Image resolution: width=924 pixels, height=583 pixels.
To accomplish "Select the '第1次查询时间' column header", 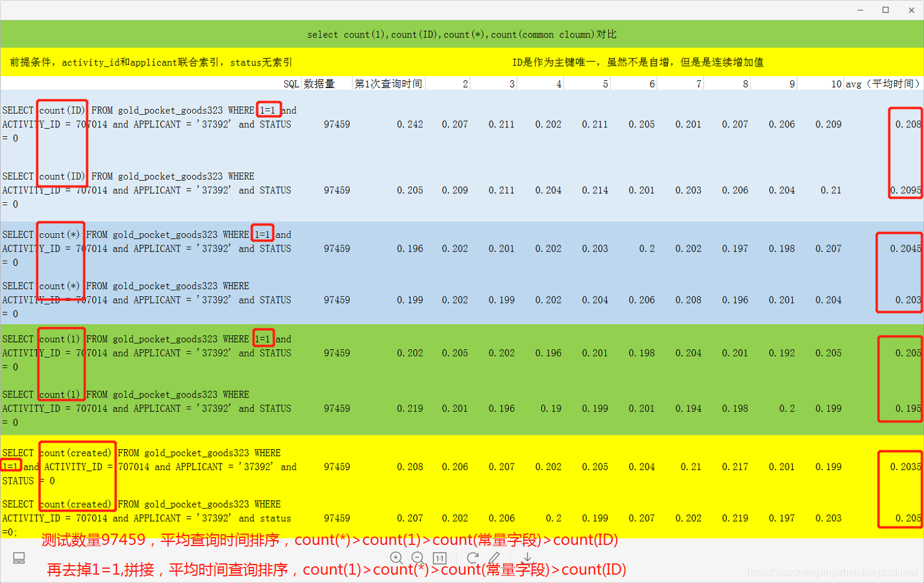I will [x=388, y=84].
